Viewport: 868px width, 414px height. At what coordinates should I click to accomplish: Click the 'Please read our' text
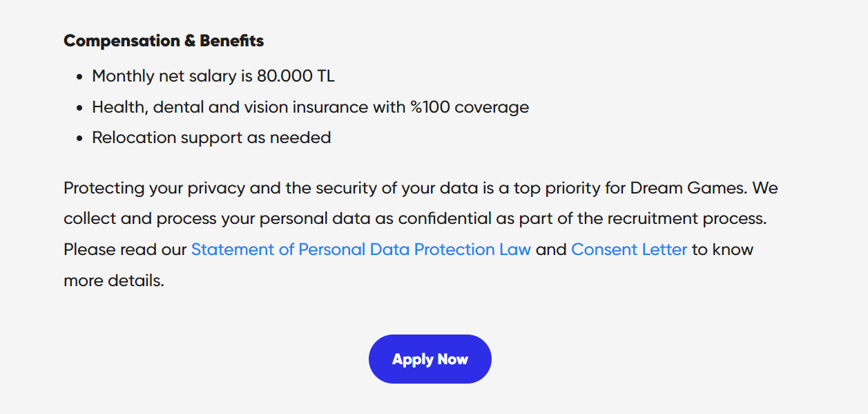click(125, 250)
